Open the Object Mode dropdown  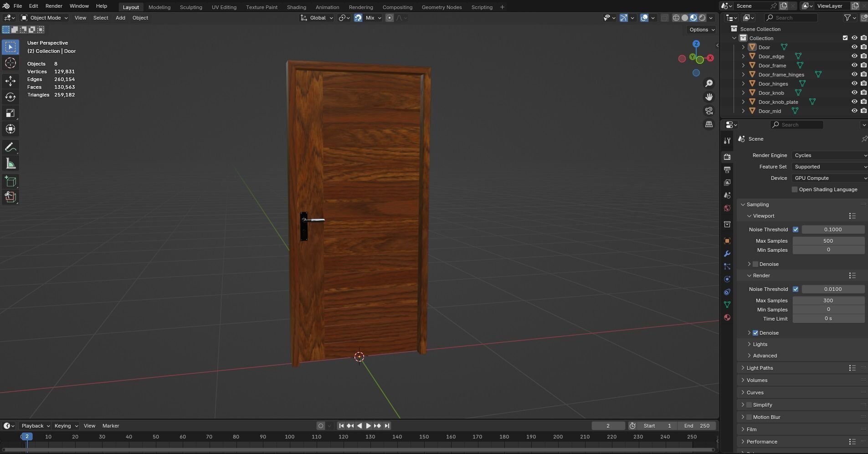(45, 18)
